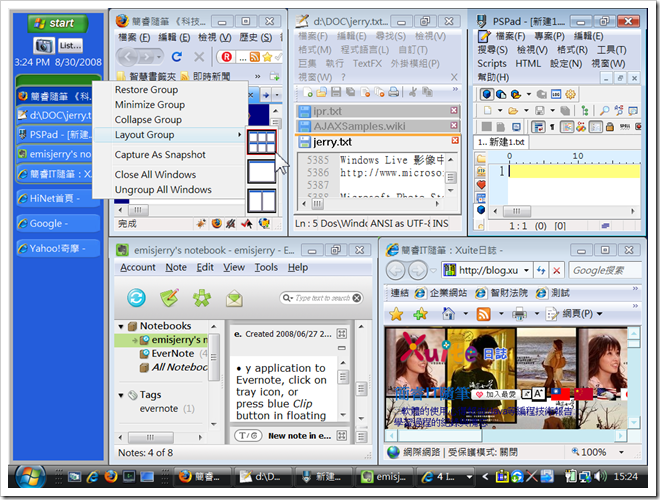Open PSPad new file dropdown arrow
The width and height of the screenshot is (660, 500).
[500, 111]
